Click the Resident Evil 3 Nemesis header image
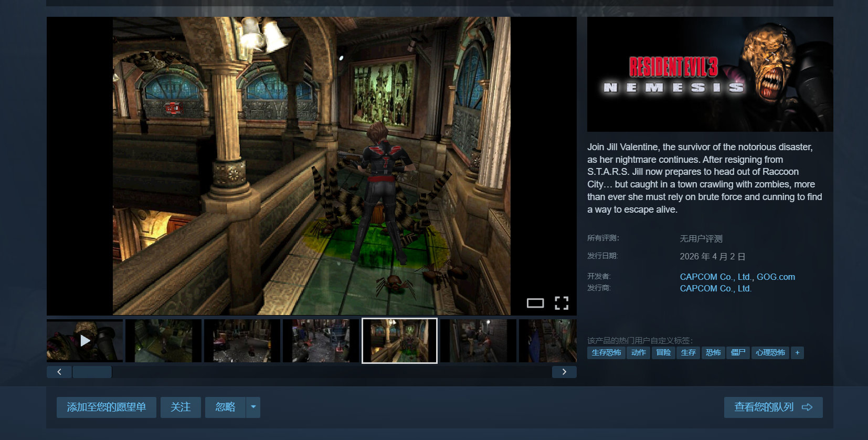Screen dimensions: 868x440 (x=710, y=74)
